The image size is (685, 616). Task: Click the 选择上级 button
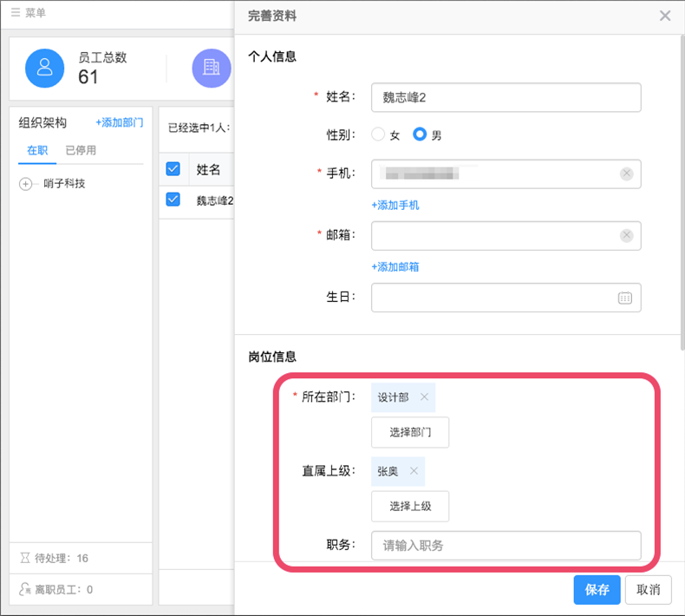tap(410, 507)
